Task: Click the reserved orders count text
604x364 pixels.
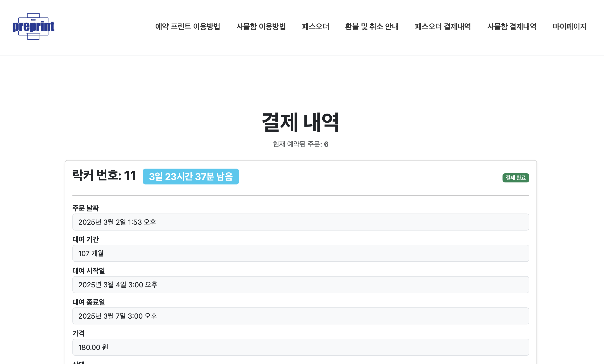Action: 300,145
